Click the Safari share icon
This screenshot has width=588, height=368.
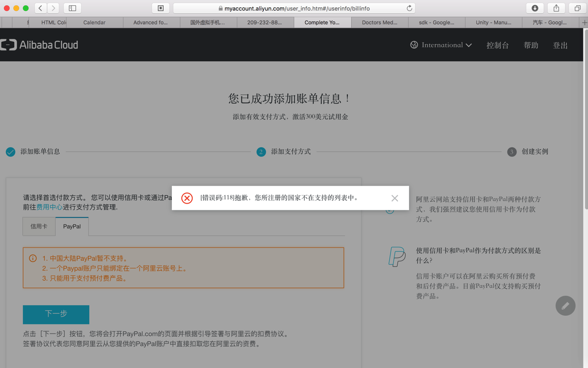tap(556, 8)
